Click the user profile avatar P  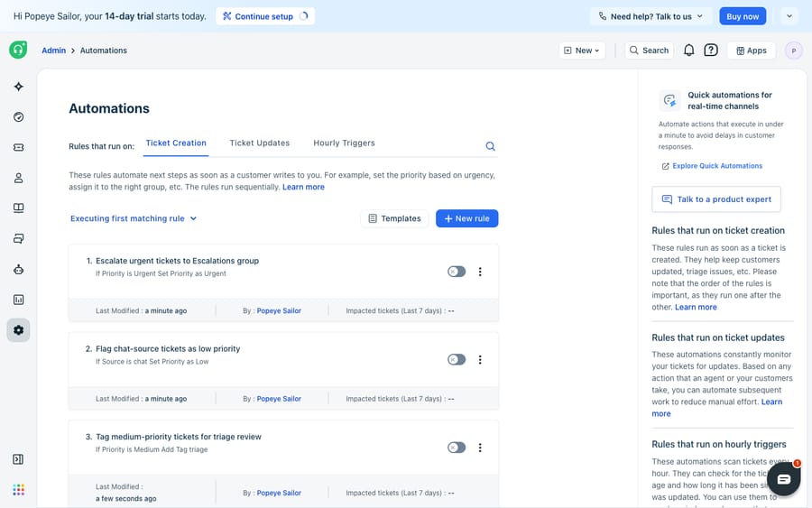(793, 51)
